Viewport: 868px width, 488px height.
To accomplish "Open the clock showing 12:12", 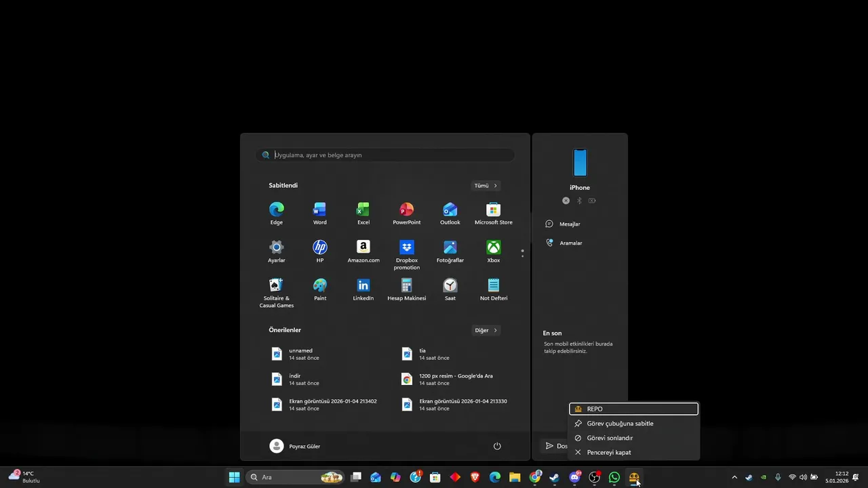I will (x=837, y=477).
